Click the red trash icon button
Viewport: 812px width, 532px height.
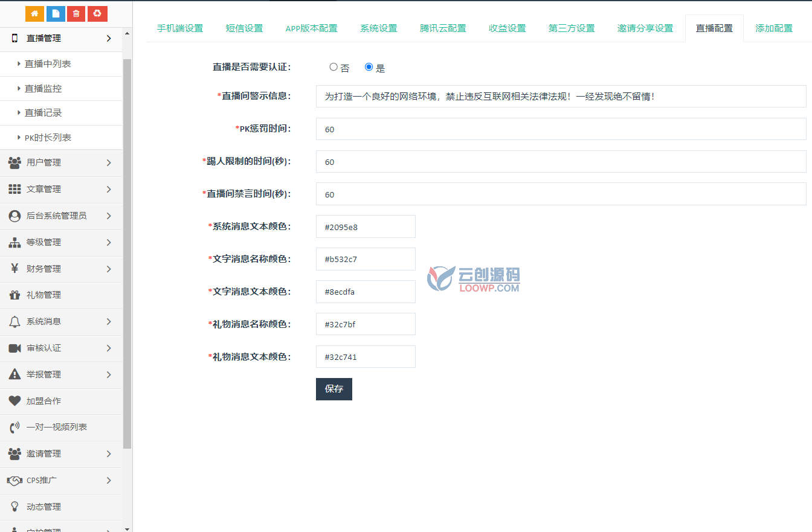[76, 13]
